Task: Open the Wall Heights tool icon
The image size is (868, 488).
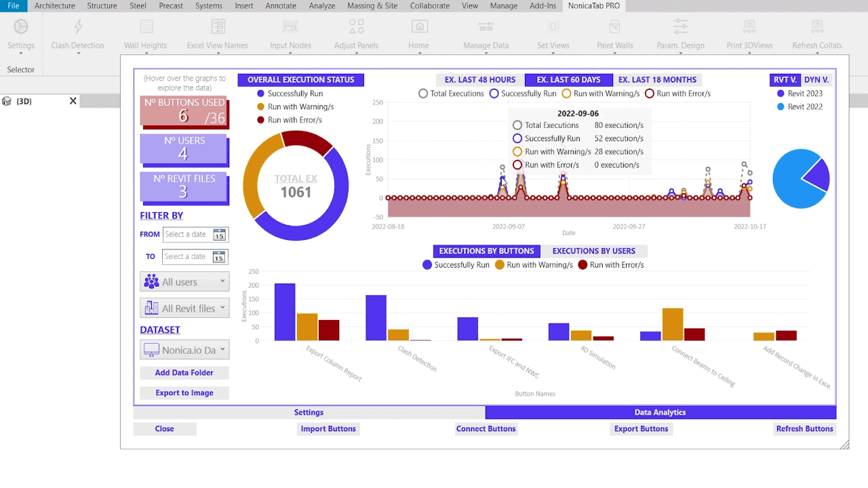Action: pyautogui.click(x=145, y=27)
